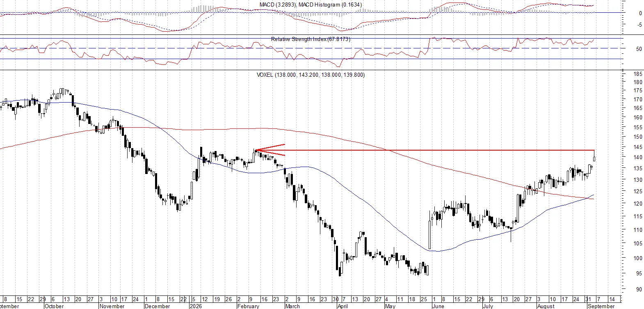This screenshot has width=644, height=309.
Task: Click the 140 price scale value
Action: click(638, 158)
